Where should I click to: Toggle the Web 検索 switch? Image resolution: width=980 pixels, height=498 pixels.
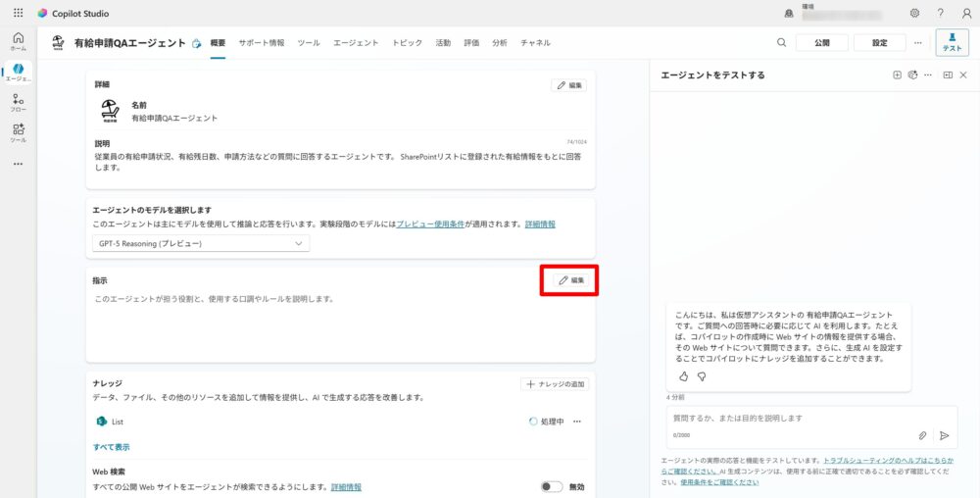552,486
